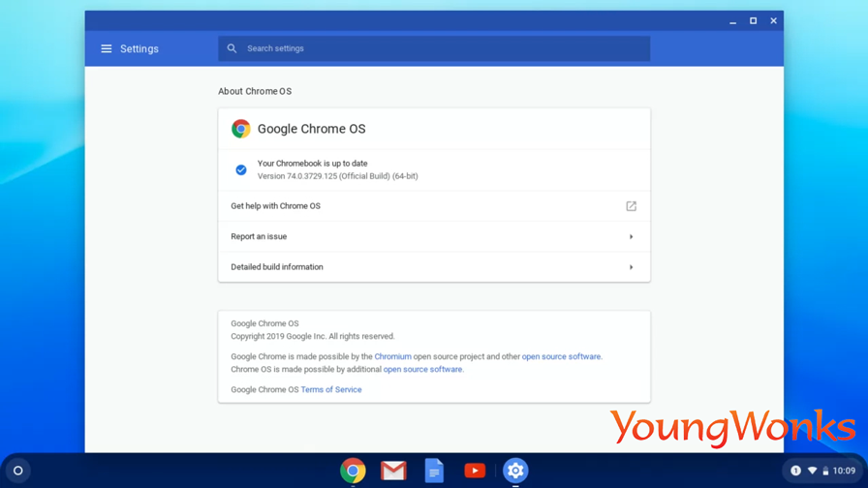The width and height of the screenshot is (868, 488).
Task: Launch Chrome from the shelf
Action: click(x=353, y=471)
